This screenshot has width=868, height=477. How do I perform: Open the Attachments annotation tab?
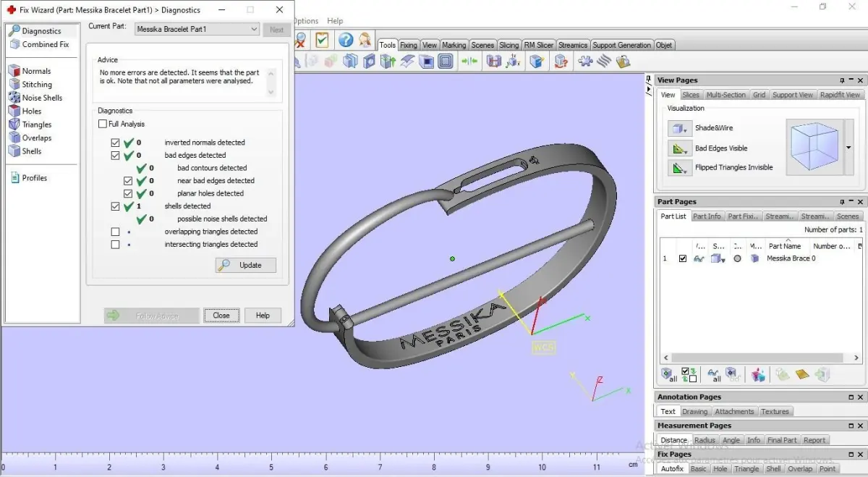point(734,412)
